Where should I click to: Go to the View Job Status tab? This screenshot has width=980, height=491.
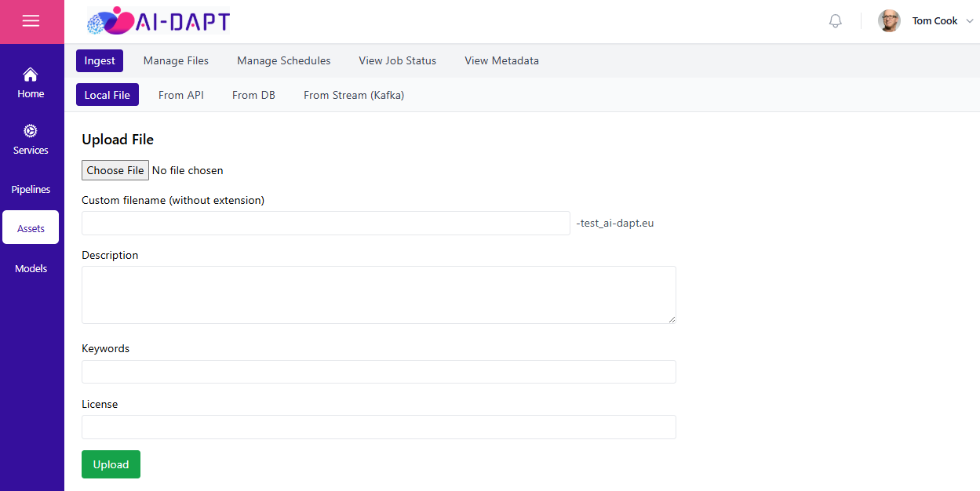tap(398, 60)
